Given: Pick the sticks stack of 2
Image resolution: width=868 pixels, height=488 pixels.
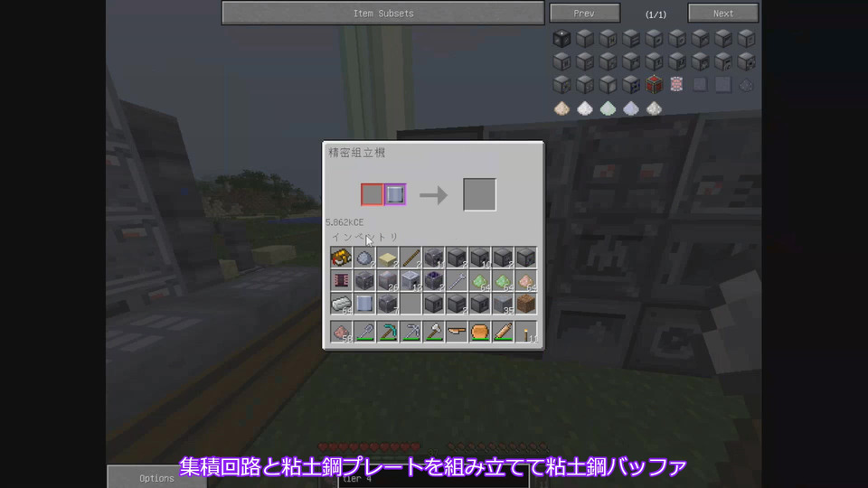Looking at the screenshot, I should click(410, 258).
